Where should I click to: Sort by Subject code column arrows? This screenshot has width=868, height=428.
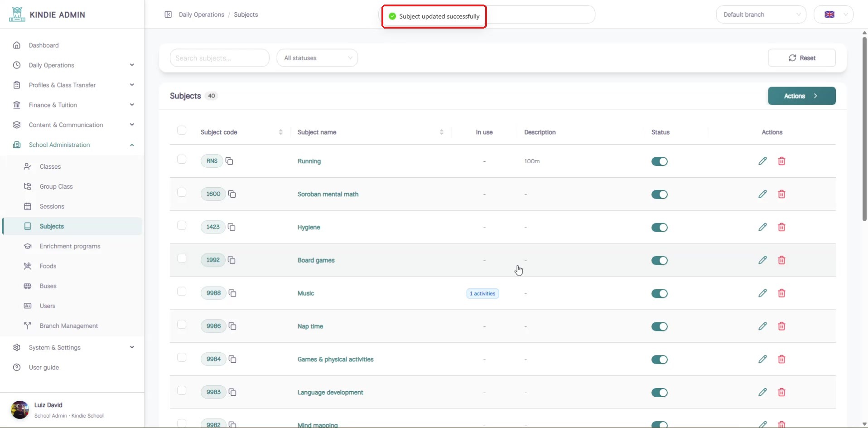(280, 132)
